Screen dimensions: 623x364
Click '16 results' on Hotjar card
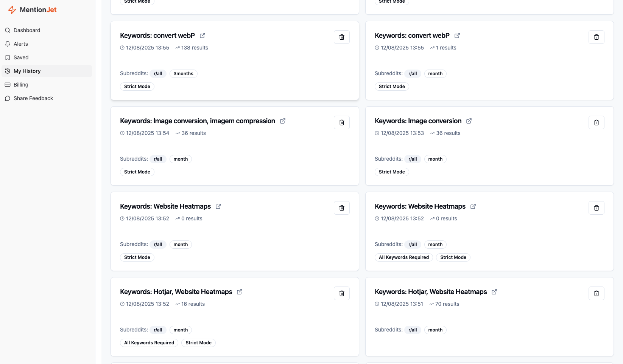pyautogui.click(x=193, y=304)
